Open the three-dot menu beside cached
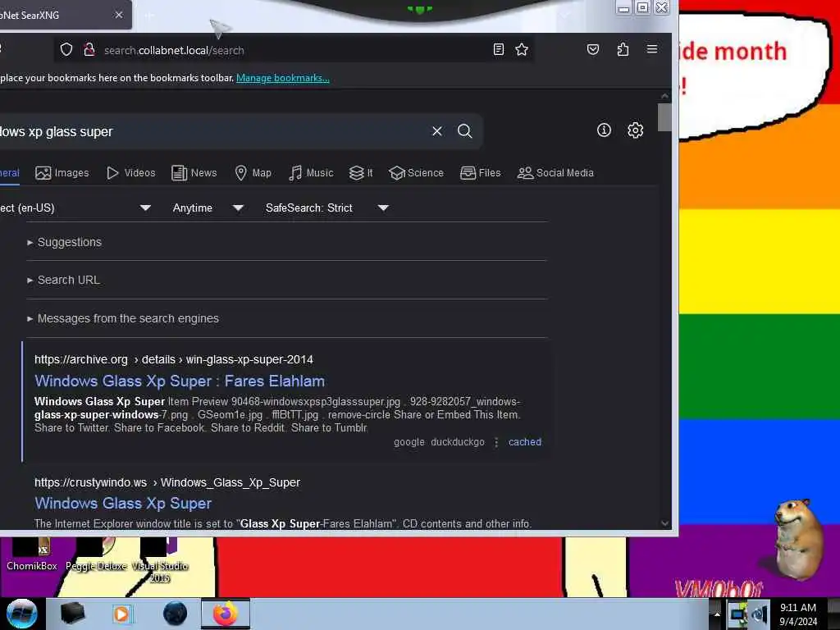 (x=496, y=442)
